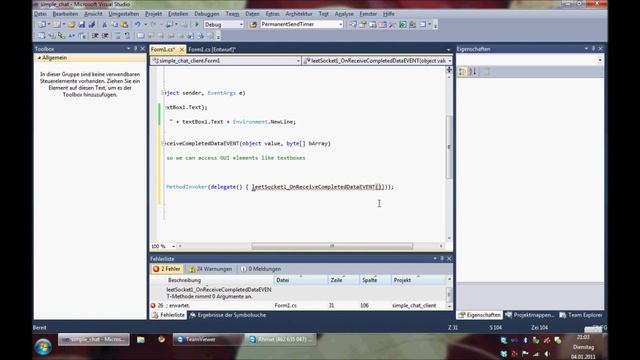Click the Undo arrow icon

click(x=138, y=24)
